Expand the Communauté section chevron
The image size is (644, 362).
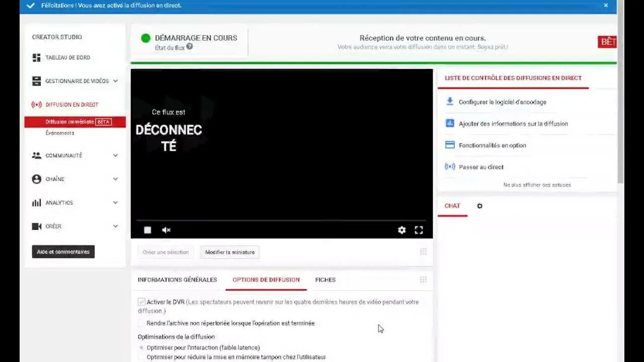tap(115, 155)
